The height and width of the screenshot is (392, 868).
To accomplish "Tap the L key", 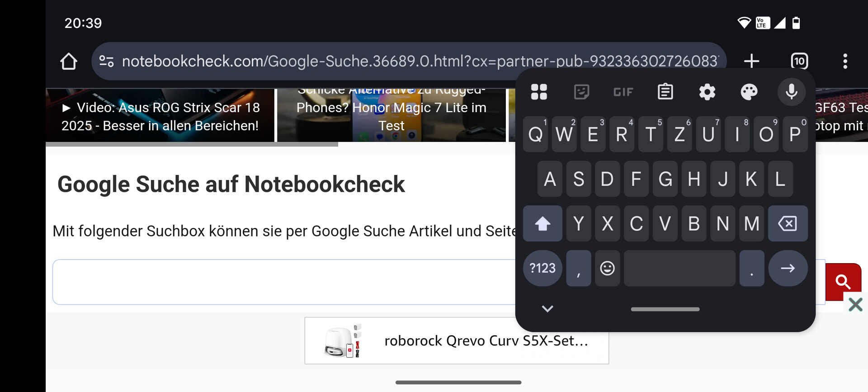I will (781, 179).
